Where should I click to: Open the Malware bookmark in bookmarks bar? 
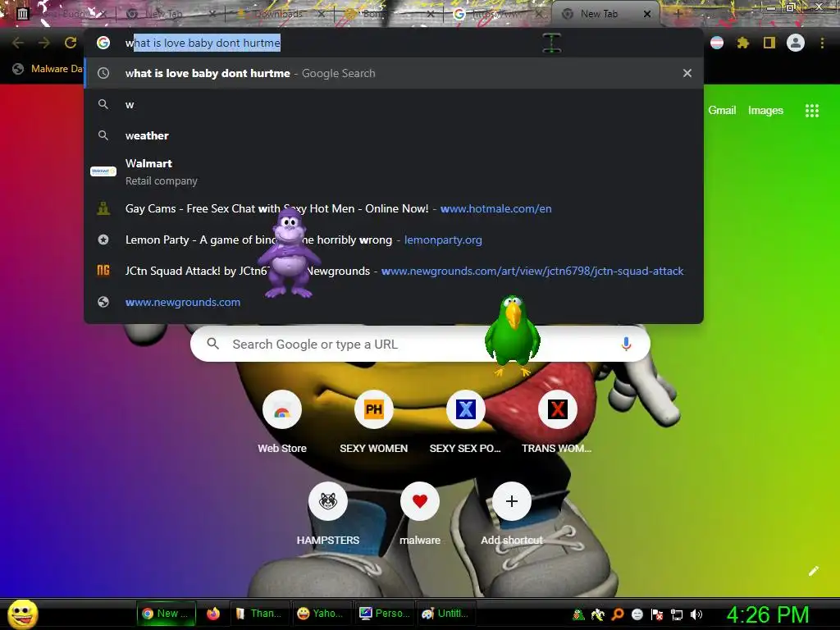[x=48, y=69]
